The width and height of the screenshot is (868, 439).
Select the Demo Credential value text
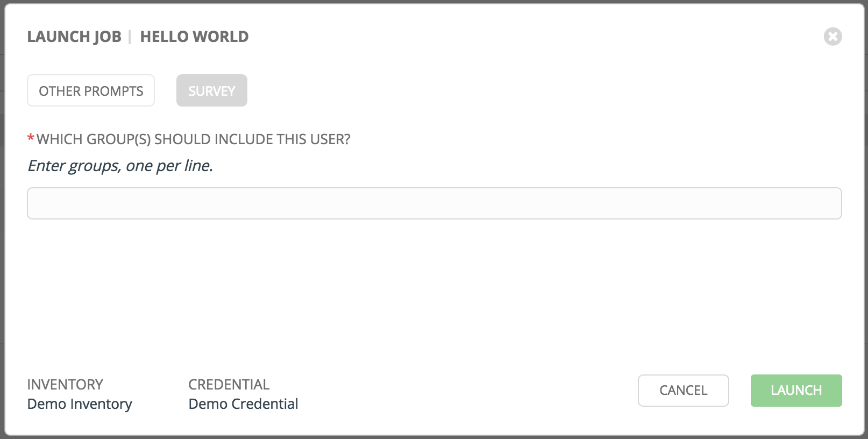tap(243, 404)
